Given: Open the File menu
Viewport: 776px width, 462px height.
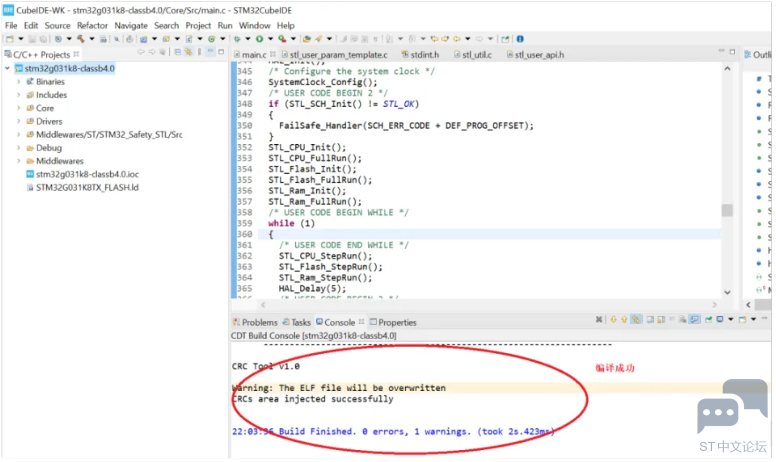Looking at the screenshot, I should tap(11, 25).
